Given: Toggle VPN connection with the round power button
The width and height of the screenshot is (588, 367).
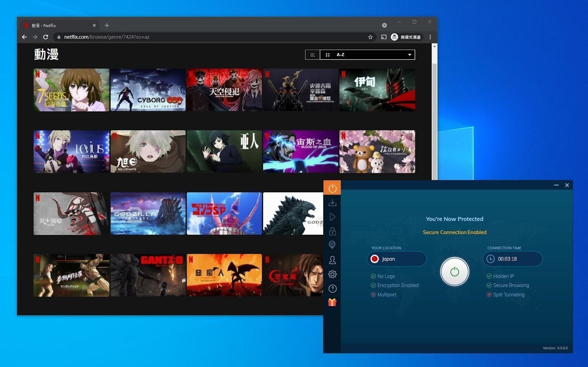Looking at the screenshot, I should (455, 272).
